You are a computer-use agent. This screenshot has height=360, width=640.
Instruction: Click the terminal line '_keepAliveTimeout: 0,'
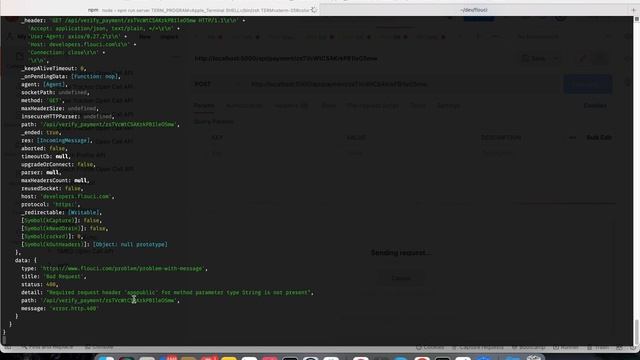point(53,69)
